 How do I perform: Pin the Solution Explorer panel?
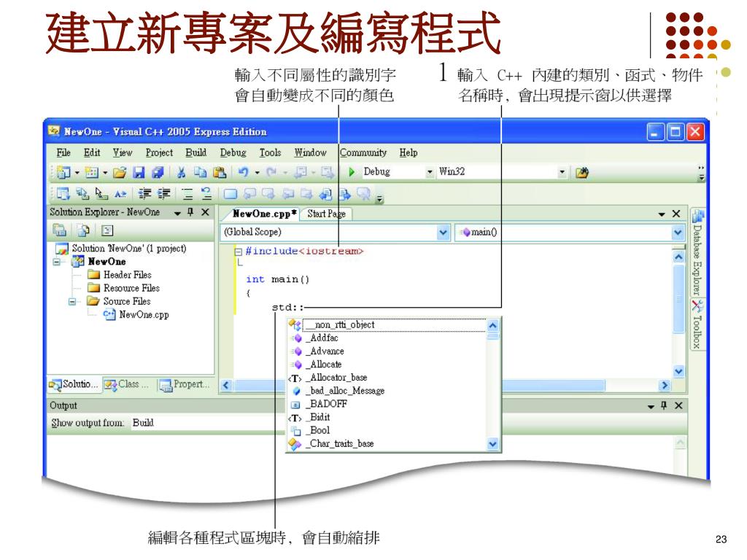190,212
